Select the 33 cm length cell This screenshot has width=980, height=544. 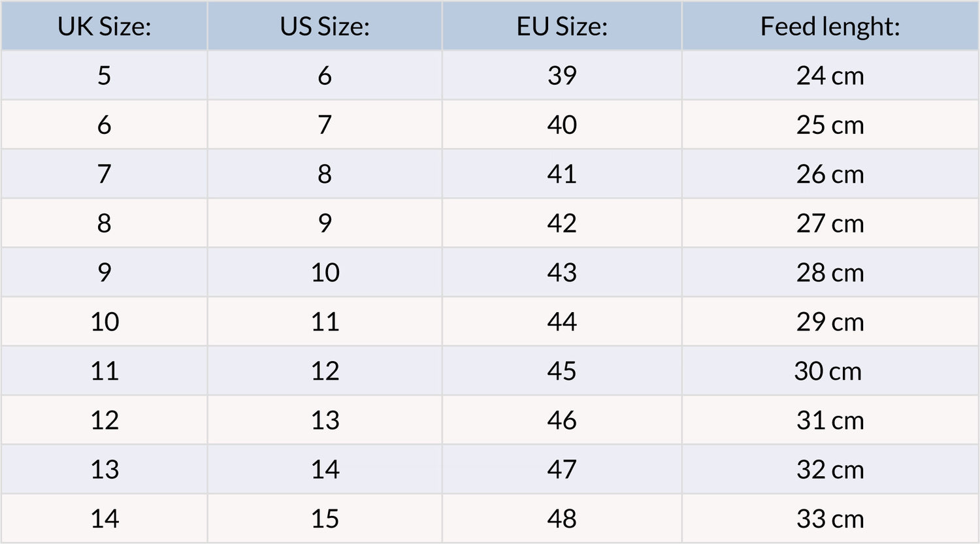(830, 519)
